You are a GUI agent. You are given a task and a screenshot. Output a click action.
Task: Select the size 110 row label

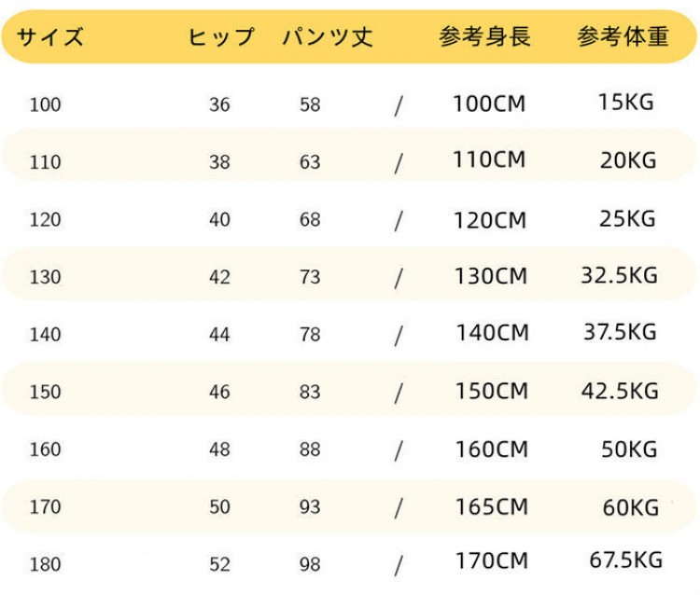45,162
